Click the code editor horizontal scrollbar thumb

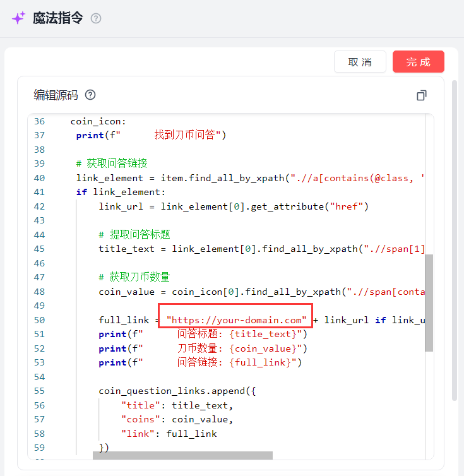click(182, 455)
